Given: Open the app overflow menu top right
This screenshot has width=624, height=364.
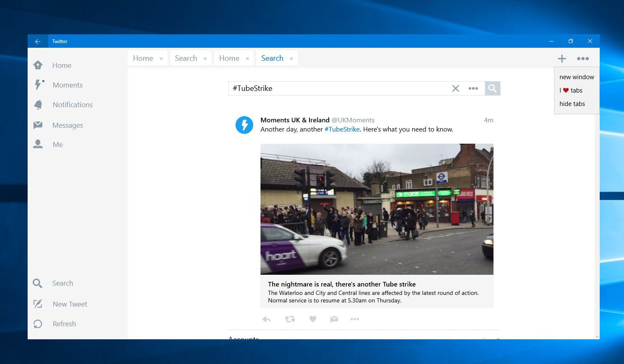Looking at the screenshot, I should click(x=583, y=58).
